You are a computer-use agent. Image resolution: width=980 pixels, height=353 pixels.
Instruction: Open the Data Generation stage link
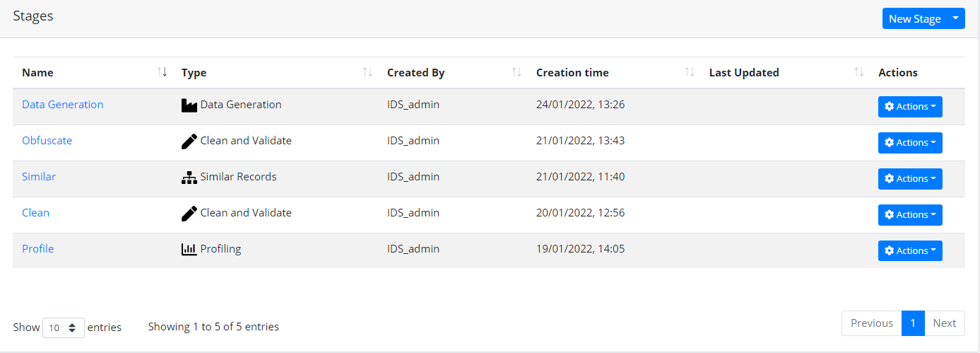[x=63, y=105]
